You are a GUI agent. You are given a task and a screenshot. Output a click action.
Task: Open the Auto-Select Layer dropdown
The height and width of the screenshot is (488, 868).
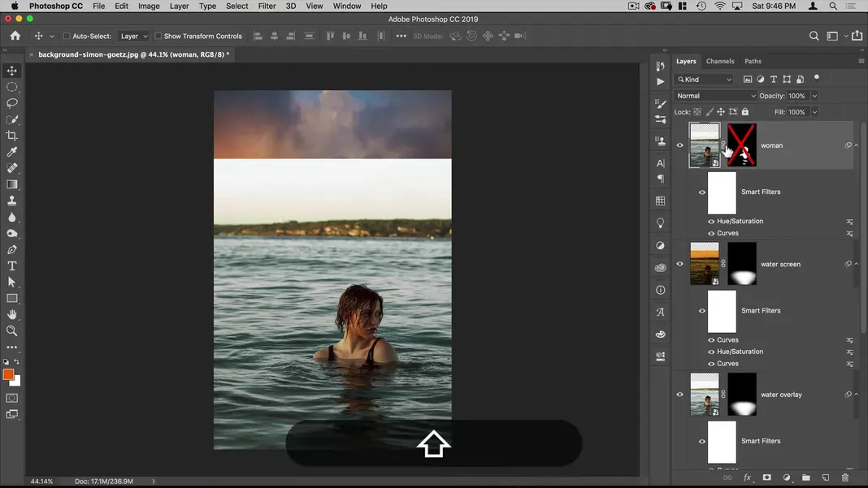134,36
